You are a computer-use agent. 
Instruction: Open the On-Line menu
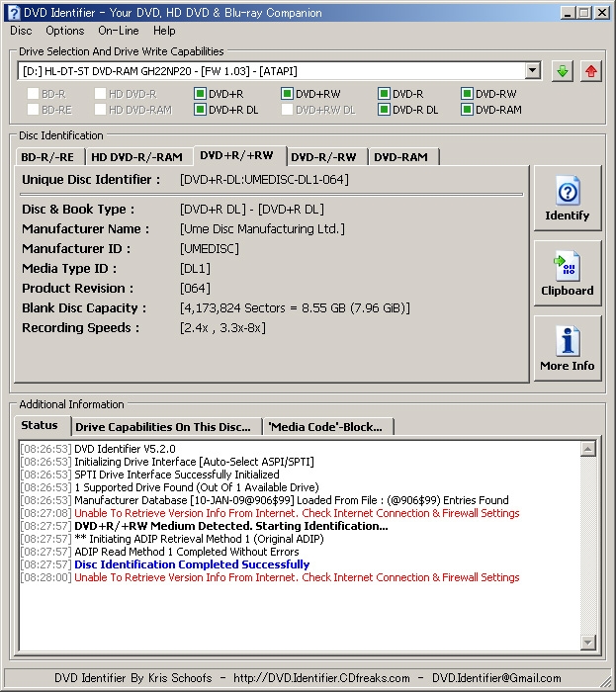coord(119,31)
